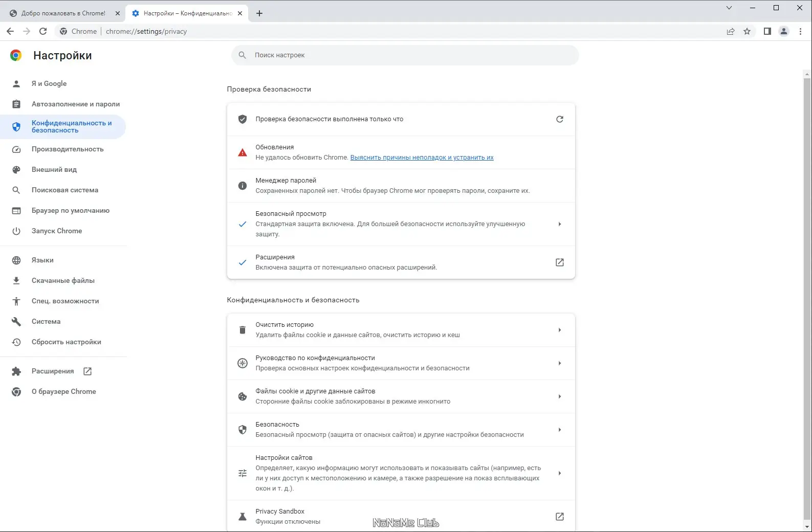Expand 'Файлы cookie и другие данные сайтов' arrow
This screenshot has width=812, height=532.
(x=560, y=396)
